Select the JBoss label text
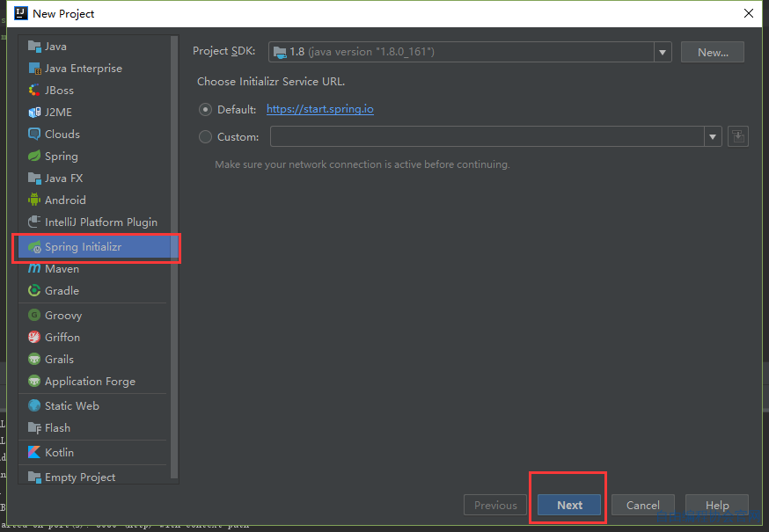The height and width of the screenshot is (532, 769). coord(59,91)
